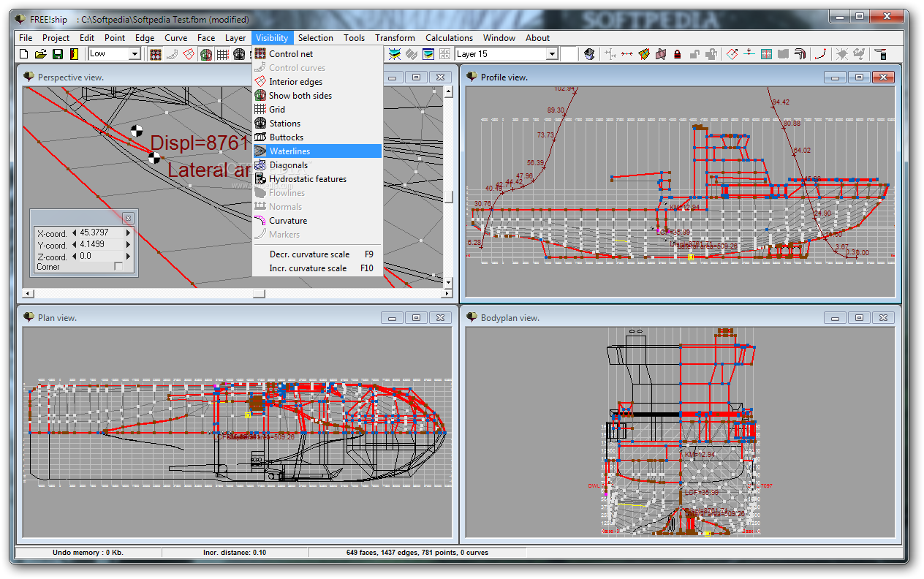Toggle the Grid toolbar icon
Screen dimensions: 924x579
pyautogui.click(x=222, y=54)
